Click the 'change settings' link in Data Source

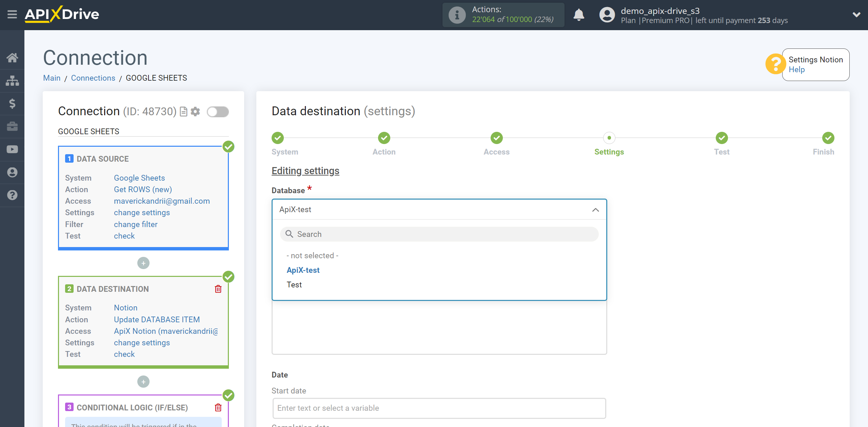click(141, 212)
